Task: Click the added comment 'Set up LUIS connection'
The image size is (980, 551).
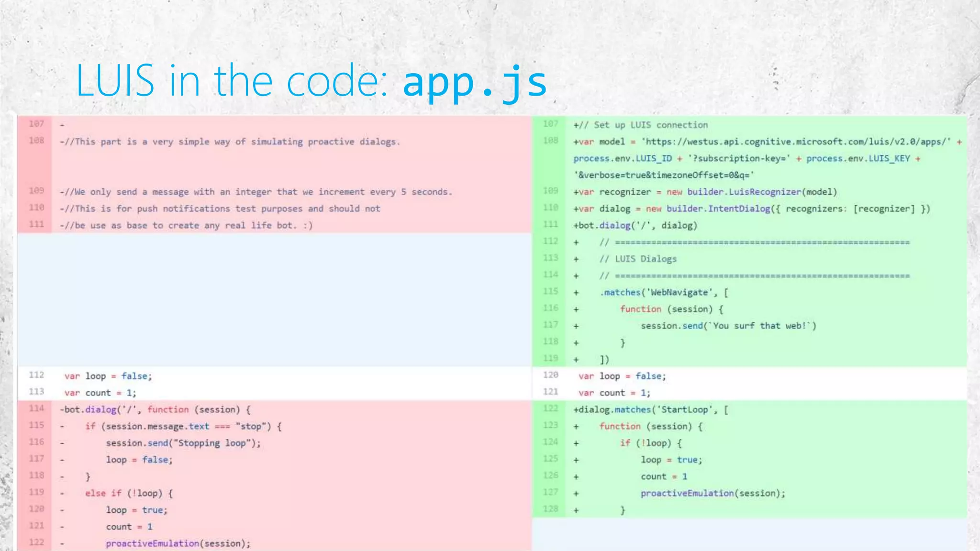Action: [x=640, y=125]
